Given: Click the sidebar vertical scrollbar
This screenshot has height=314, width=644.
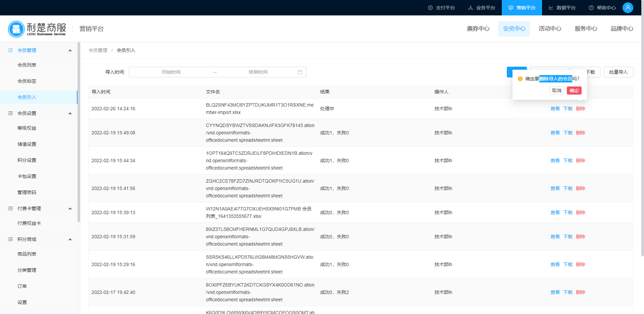Looking at the screenshot, I should [79, 132].
